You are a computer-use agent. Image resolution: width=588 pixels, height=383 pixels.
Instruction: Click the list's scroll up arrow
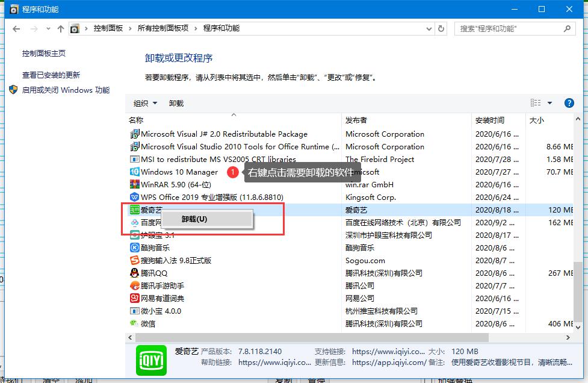(578, 119)
